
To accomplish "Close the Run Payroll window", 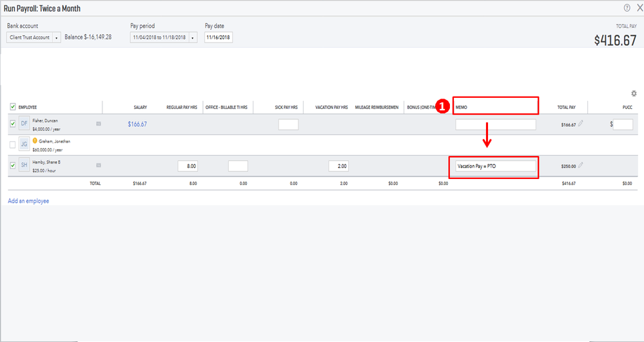I will click(x=639, y=8).
